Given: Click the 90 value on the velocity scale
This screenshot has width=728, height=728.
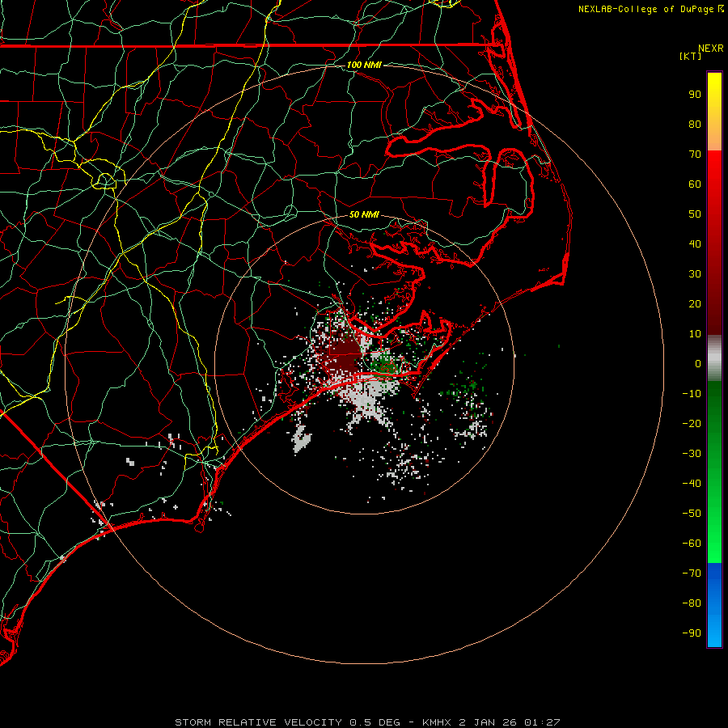Looking at the screenshot, I should (695, 95).
